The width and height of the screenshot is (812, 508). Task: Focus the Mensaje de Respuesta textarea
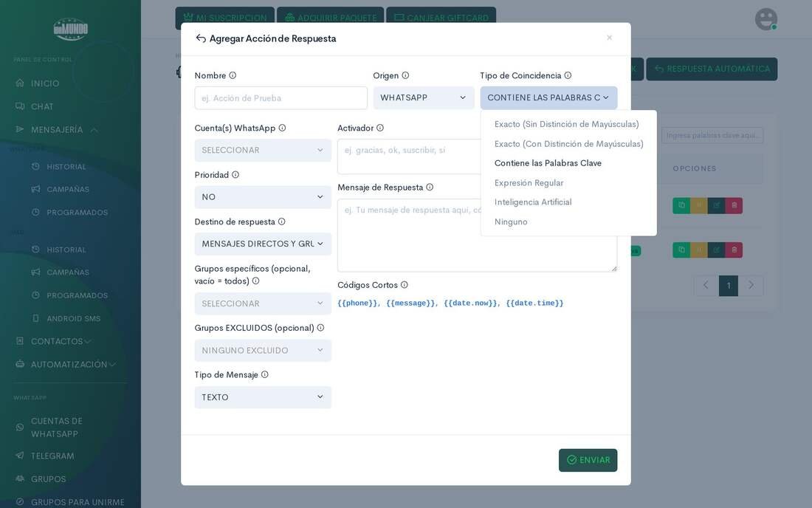[x=477, y=235]
